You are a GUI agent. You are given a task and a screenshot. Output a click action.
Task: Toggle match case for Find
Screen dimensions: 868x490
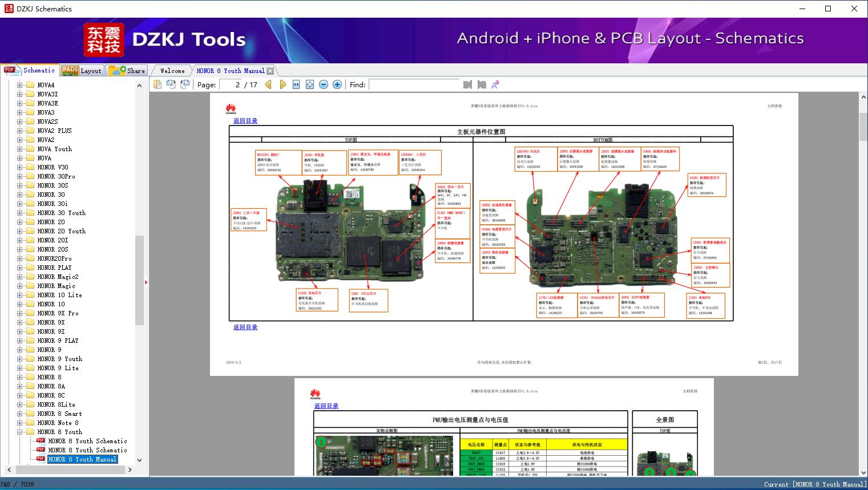point(495,84)
